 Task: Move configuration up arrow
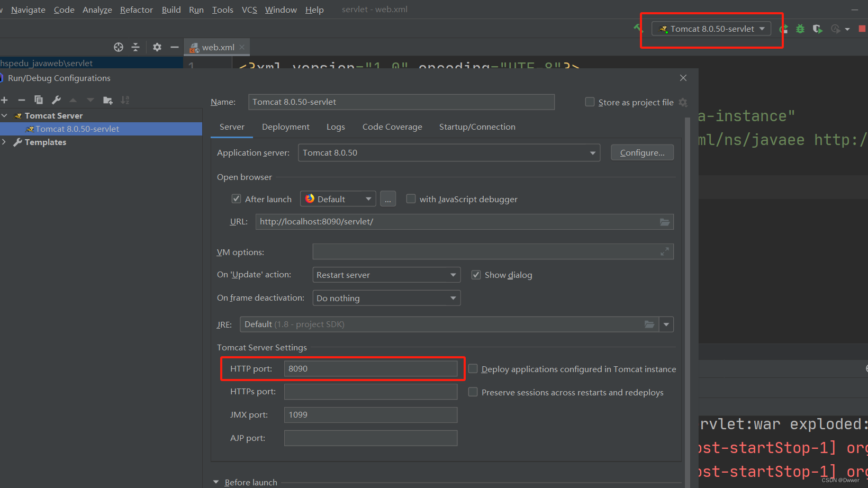[73, 100]
